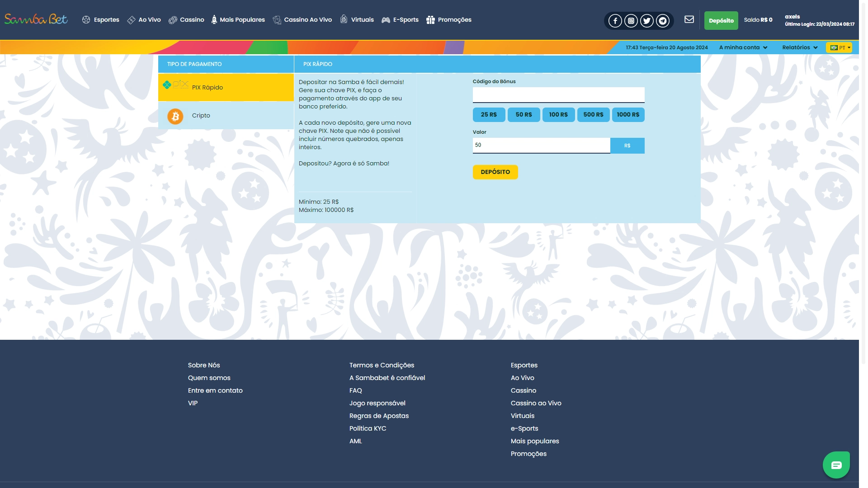Choose the 1000 R$ amount button
This screenshot has width=868, height=488.
pos(628,115)
